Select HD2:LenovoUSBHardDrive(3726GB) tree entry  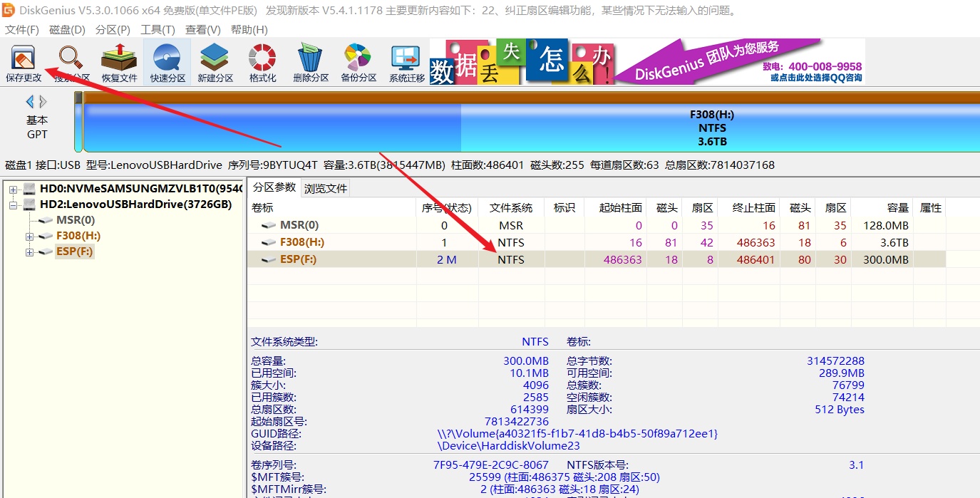pos(135,204)
